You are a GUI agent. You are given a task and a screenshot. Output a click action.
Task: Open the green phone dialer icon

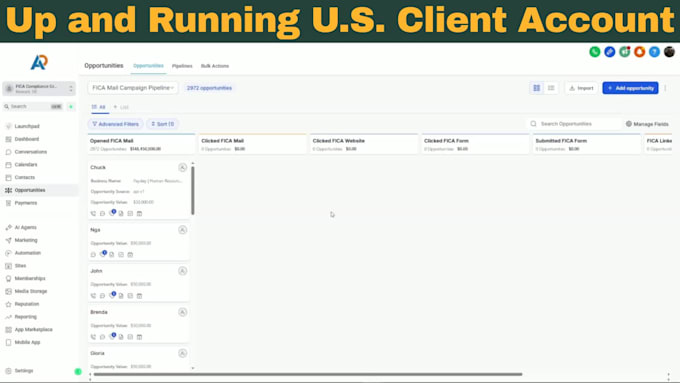[x=595, y=52]
